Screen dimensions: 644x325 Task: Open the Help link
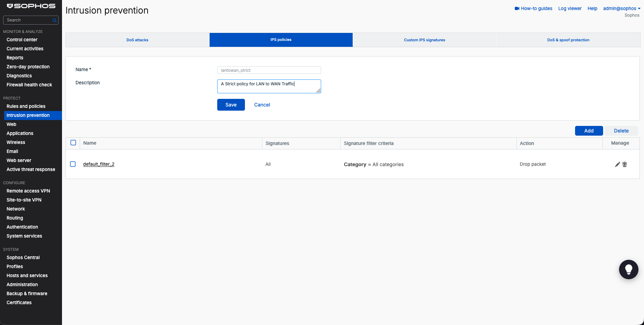point(592,8)
